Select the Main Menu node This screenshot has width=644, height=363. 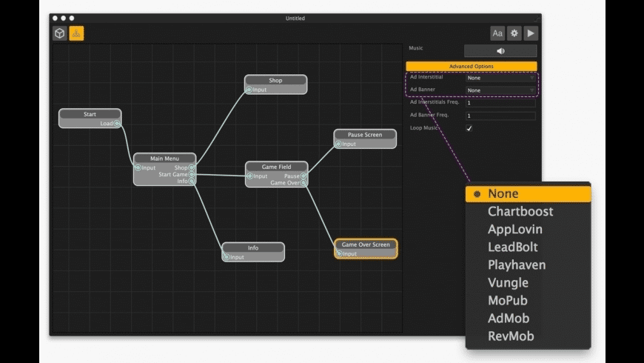click(x=164, y=159)
